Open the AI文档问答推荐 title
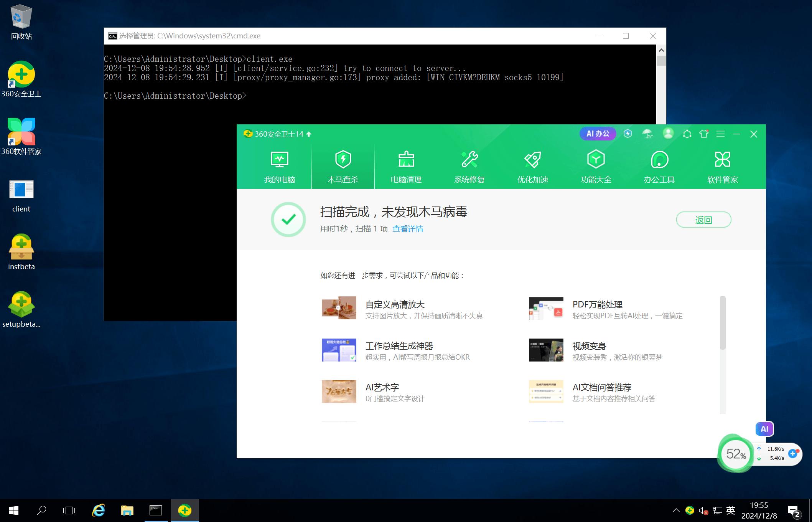Screen dimensions: 812x522 [602, 387]
